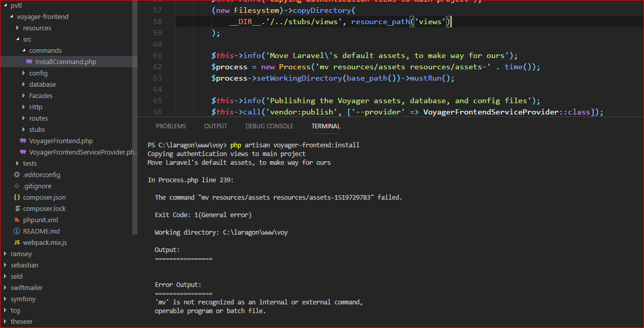Click the gear icon for .editorconfig
Image resolution: width=644 pixels, height=328 pixels.
[x=17, y=175]
